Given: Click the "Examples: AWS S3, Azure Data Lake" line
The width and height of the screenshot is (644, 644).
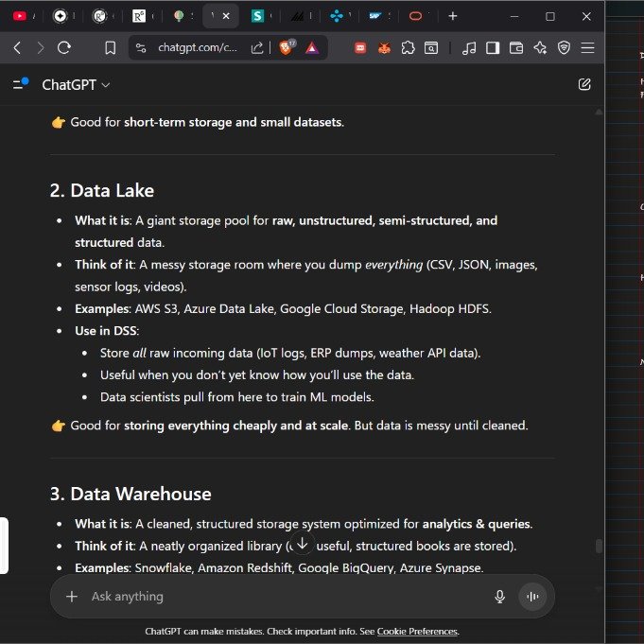Looking at the screenshot, I should [283, 309].
